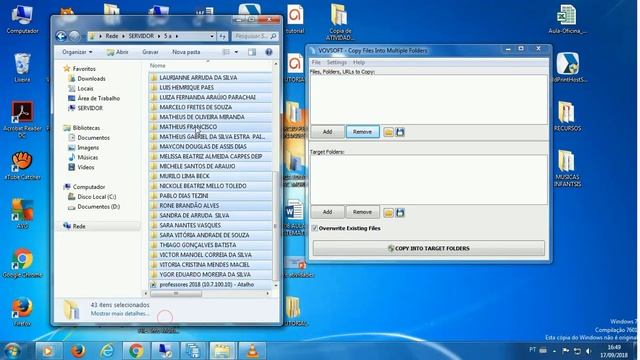
Task: Open the Organizar dropdown menu
Action: click(77, 52)
